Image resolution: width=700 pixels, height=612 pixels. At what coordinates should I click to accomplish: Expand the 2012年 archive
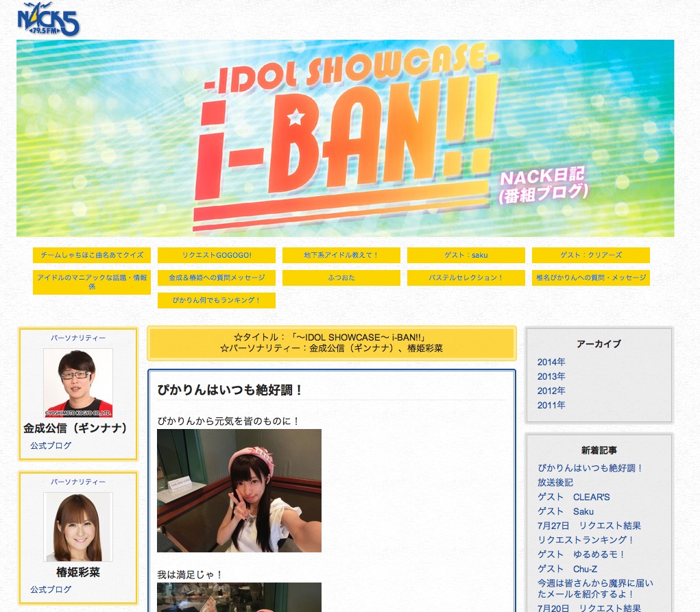coord(551,391)
